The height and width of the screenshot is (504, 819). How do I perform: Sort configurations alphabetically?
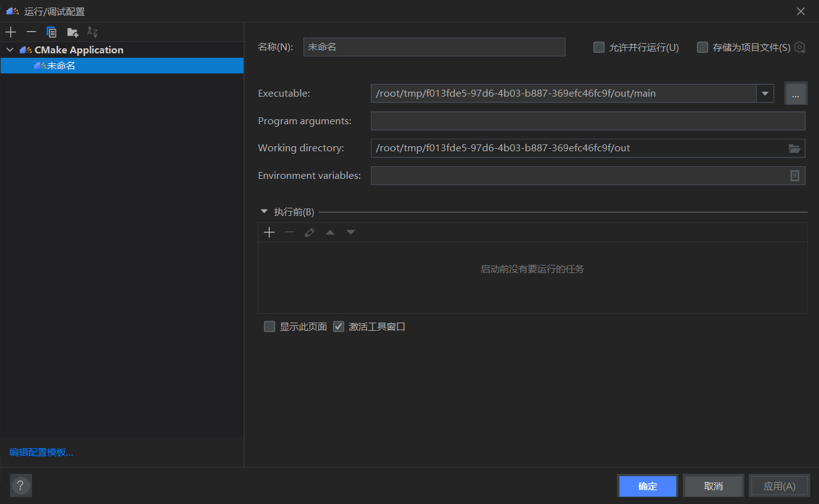[x=92, y=32]
